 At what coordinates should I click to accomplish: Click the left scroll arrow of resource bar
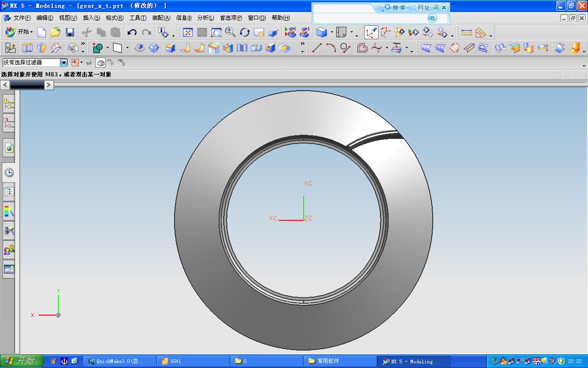point(5,85)
